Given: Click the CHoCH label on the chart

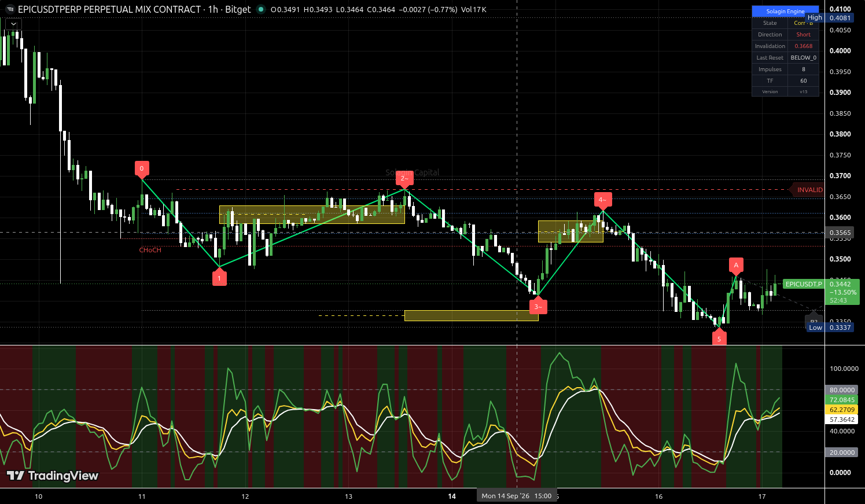Looking at the screenshot, I should 150,250.
